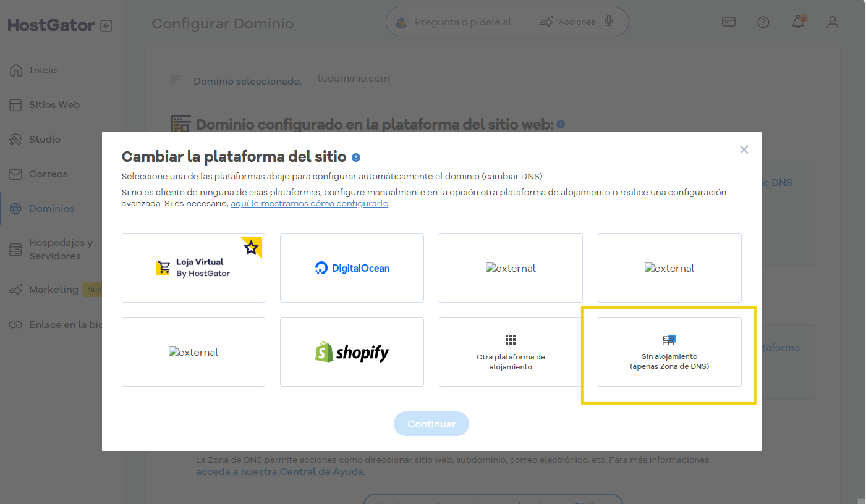Open the 'aquí le mostramos cómo configurarlo' link
The width and height of the screenshot is (866, 504).
pyautogui.click(x=310, y=203)
